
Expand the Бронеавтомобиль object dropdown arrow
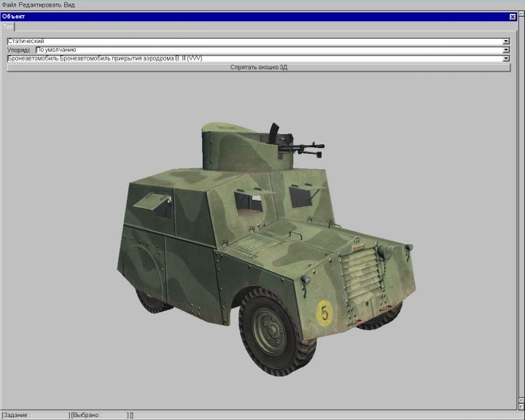(506, 58)
